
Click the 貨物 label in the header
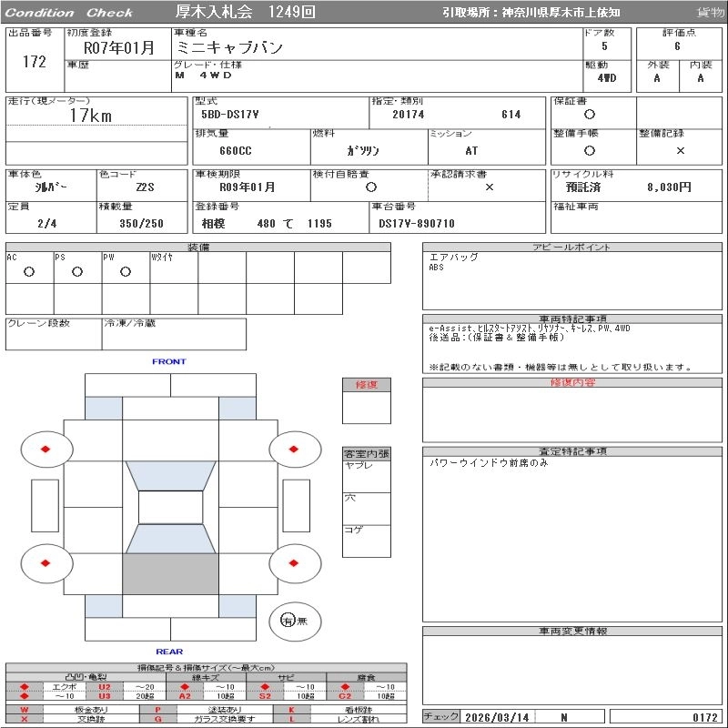(710, 13)
